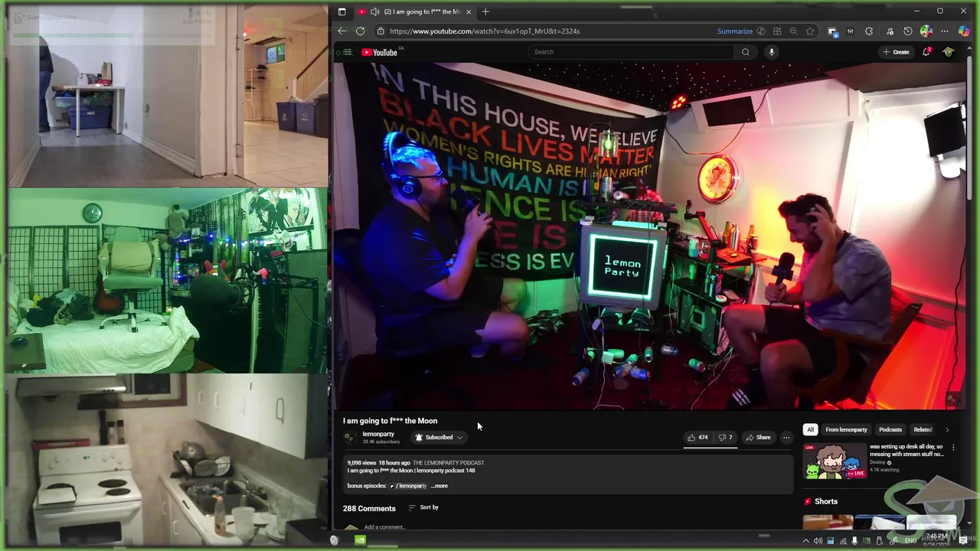Show hidden system tray icons chevron
The height and width of the screenshot is (551, 980).
click(805, 541)
